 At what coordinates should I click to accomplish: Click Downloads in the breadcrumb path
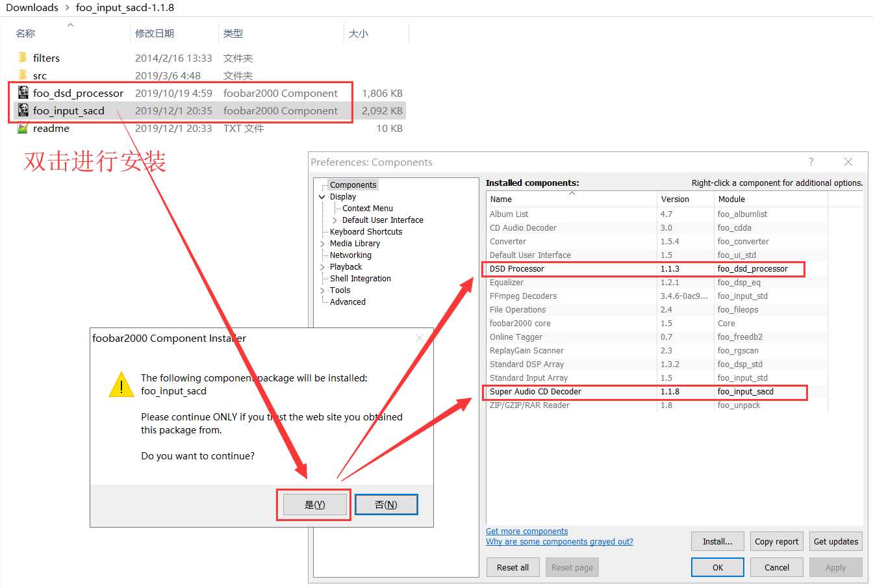coord(32,8)
